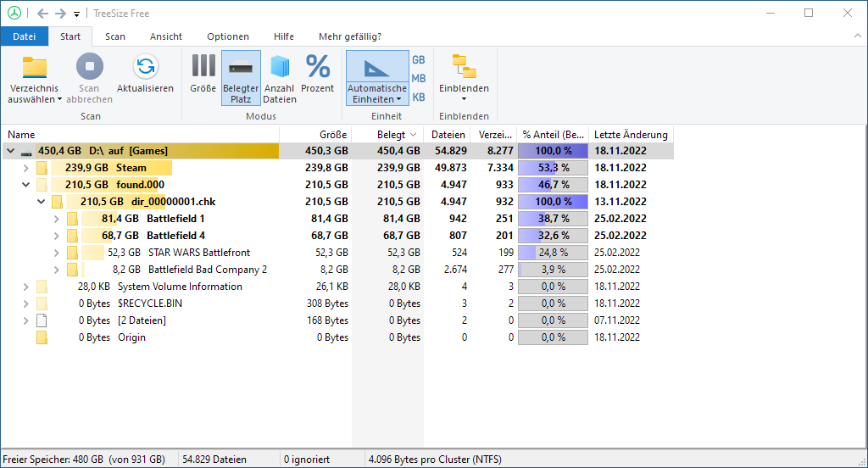Expand the Battlefield 4 folder
Viewport: 868px width, 468px height.
(57, 236)
